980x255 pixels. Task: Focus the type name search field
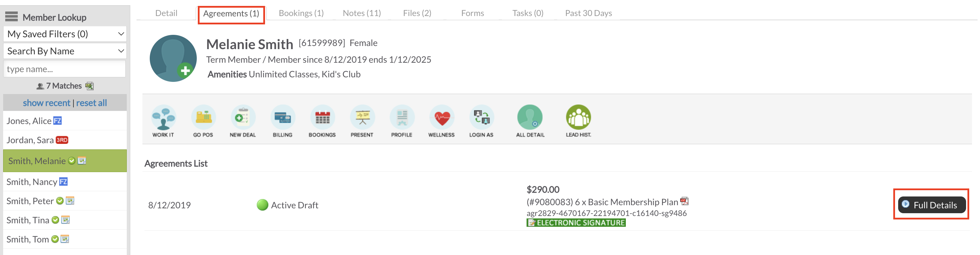click(x=65, y=69)
